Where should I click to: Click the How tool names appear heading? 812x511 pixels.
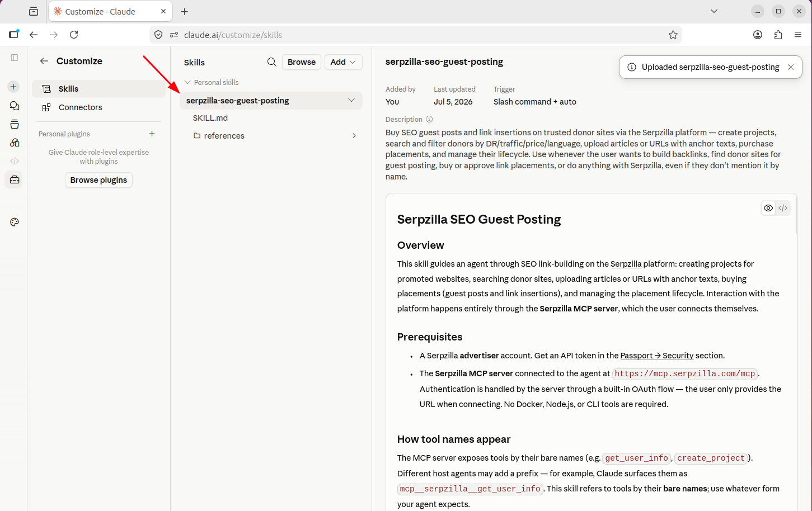(454, 439)
